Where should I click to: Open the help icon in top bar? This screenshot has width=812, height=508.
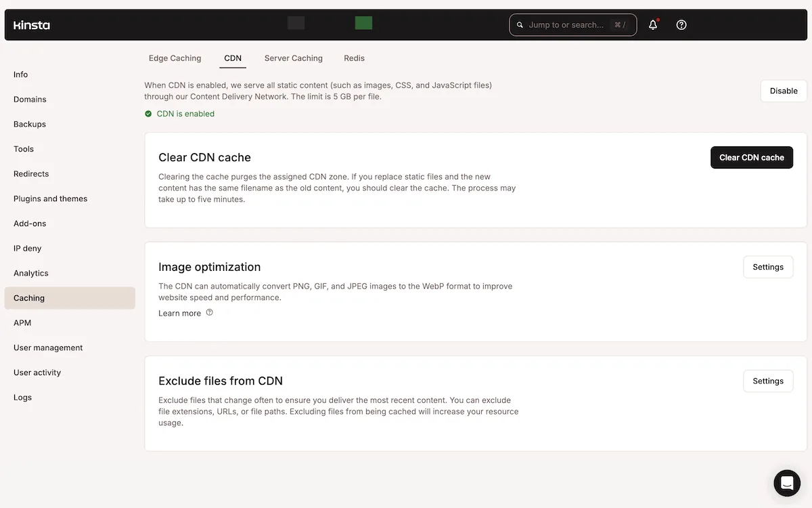[x=681, y=24]
